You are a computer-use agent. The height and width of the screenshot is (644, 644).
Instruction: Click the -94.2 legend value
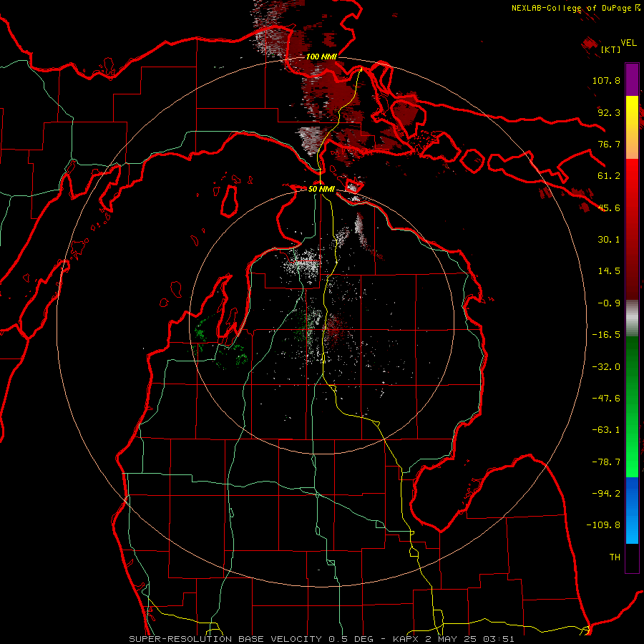606,494
